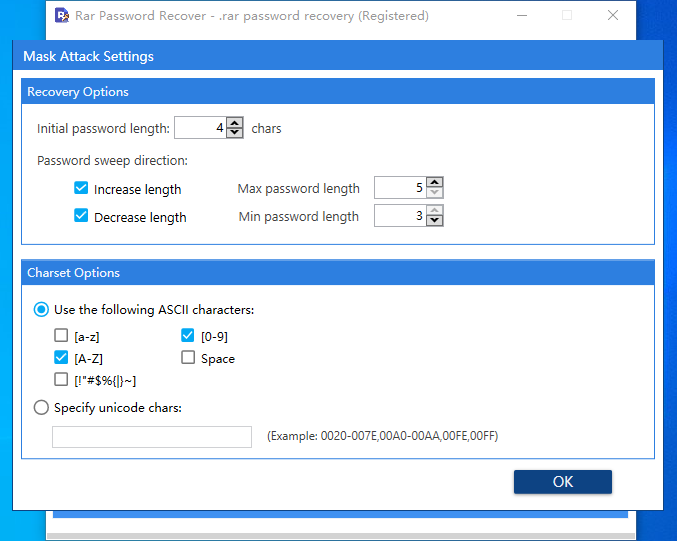The image size is (677, 541).
Task: Select the Specify unicode chars option
Action: pos(41,407)
